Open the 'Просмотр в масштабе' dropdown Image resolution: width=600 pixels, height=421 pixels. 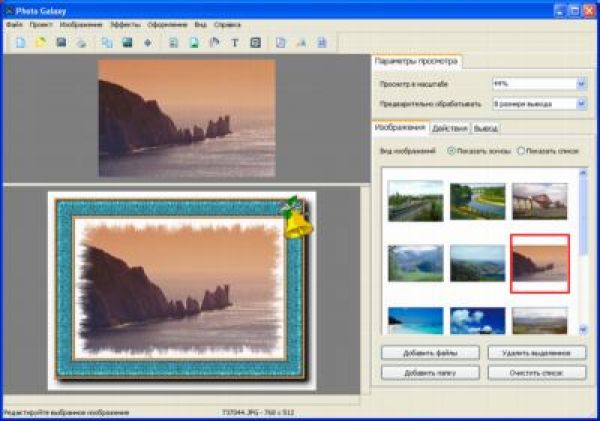pos(581,84)
